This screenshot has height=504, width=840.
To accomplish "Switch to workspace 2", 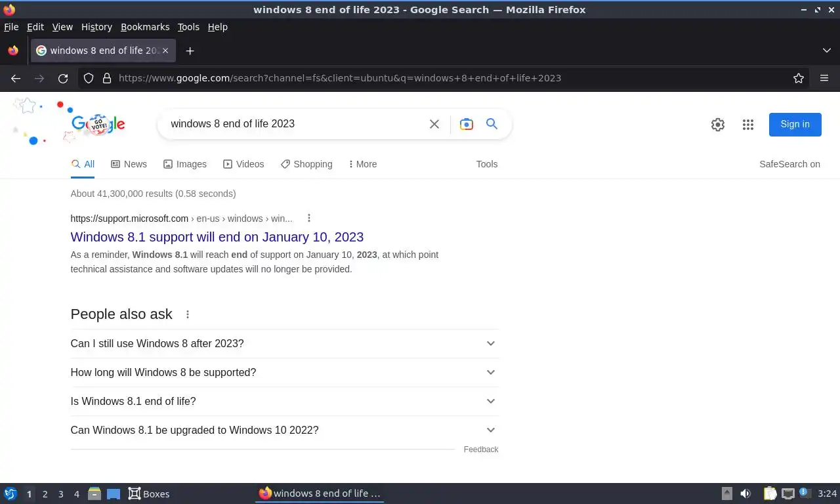I will pyautogui.click(x=45, y=494).
